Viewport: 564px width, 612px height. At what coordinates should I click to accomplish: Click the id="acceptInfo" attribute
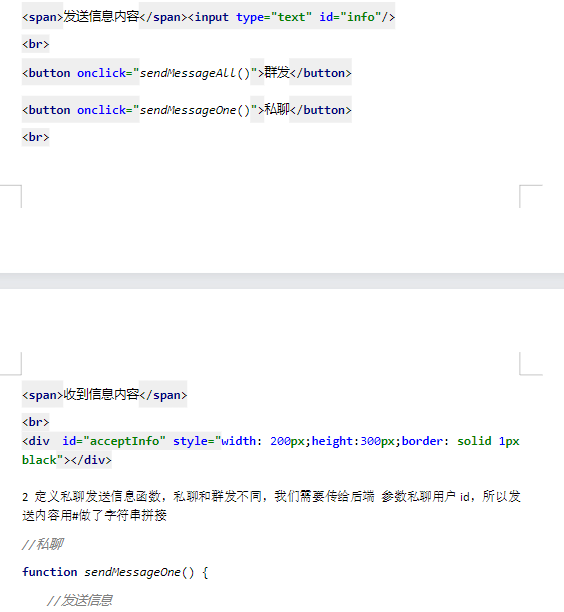(x=114, y=441)
